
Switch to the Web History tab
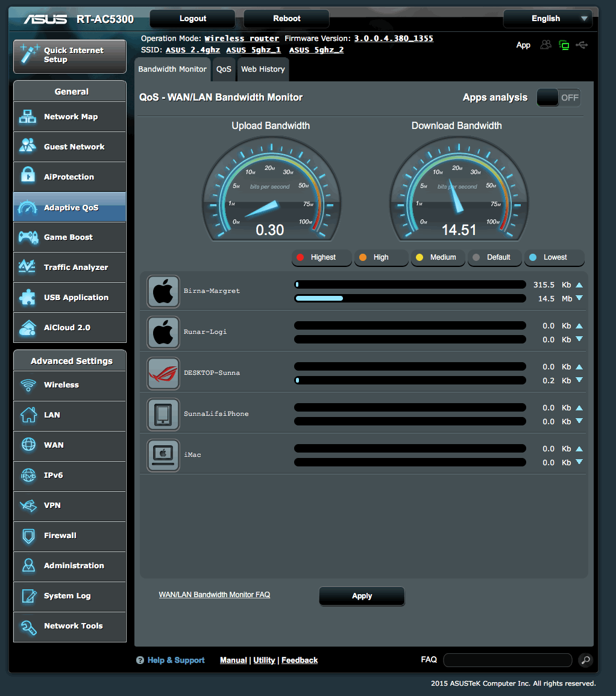pyautogui.click(x=263, y=69)
